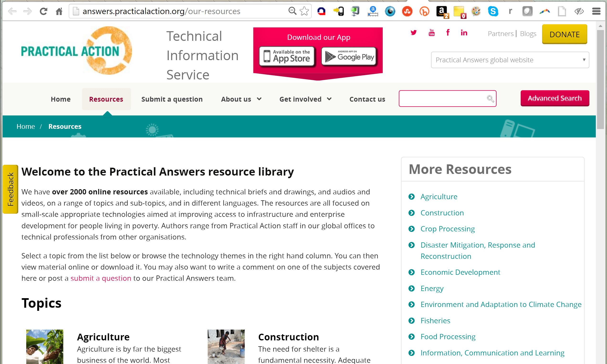Open Submit a question page
The width and height of the screenshot is (607, 364).
(x=172, y=99)
